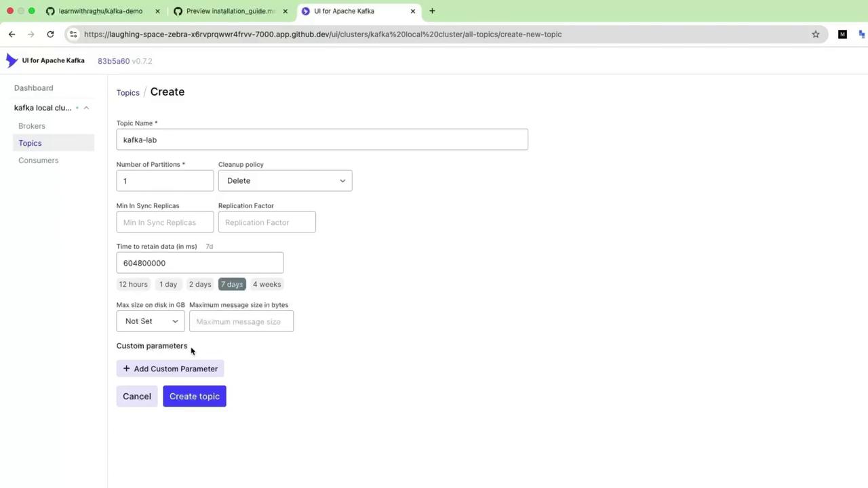Image resolution: width=868 pixels, height=488 pixels.
Task: Go to Topics breadcrumb link
Action: tap(127, 93)
